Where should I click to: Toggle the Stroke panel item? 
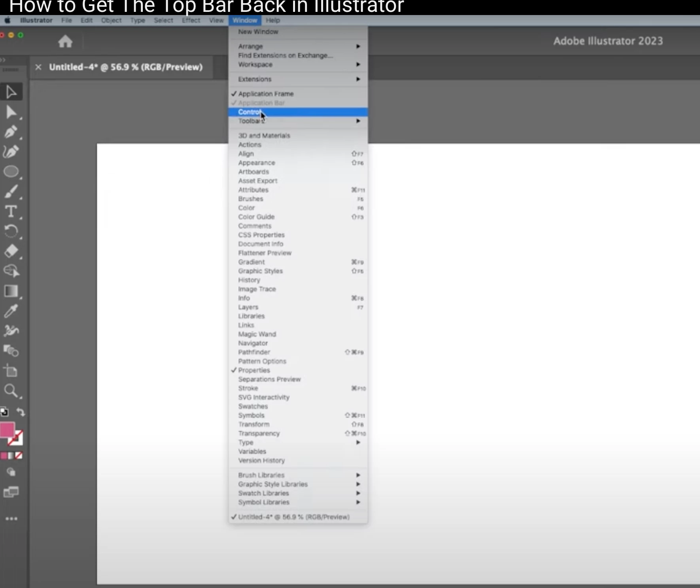coord(298,388)
